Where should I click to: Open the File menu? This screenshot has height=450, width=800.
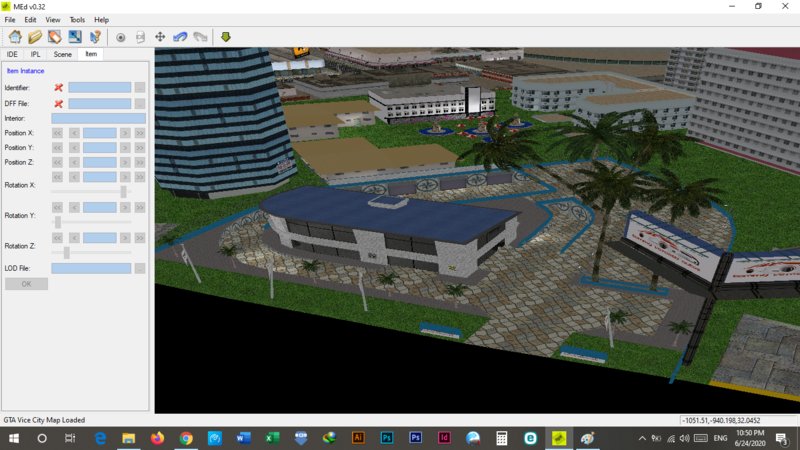coord(10,20)
